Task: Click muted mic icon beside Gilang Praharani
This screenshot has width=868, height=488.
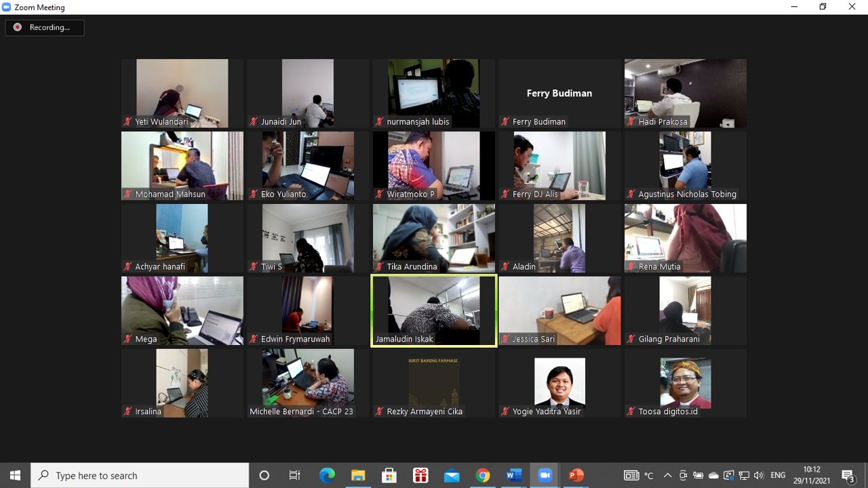Action: click(631, 340)
